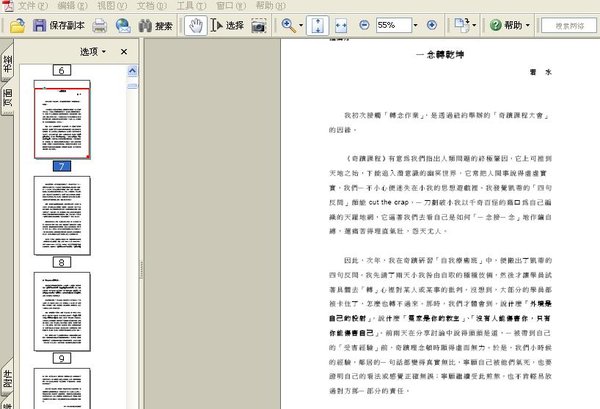Click the page number 8 label
Screen dimensions: 600x409
(62, 262)
